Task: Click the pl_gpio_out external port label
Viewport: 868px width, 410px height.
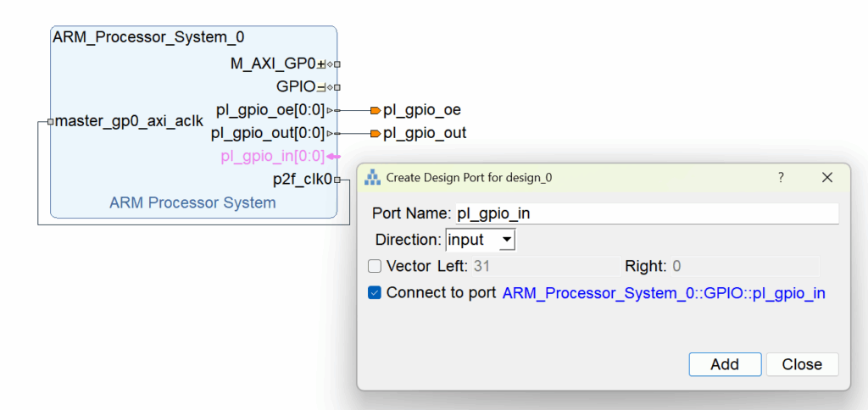Action: pyautogui.click(x=425, y=133)
